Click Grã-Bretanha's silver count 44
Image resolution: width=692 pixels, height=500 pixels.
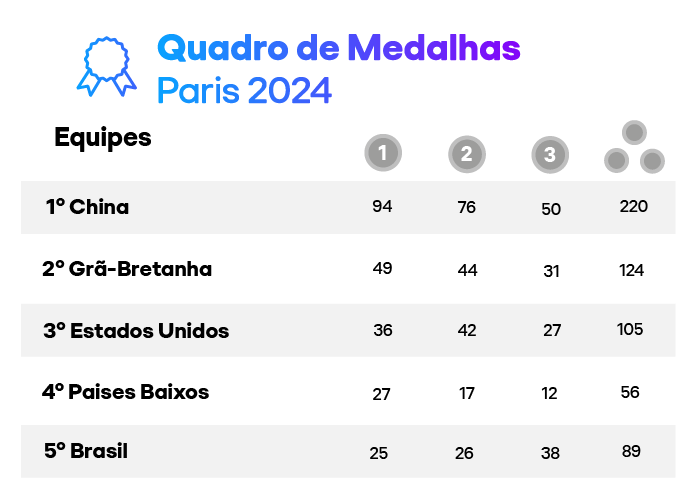[x=466, y=269]
